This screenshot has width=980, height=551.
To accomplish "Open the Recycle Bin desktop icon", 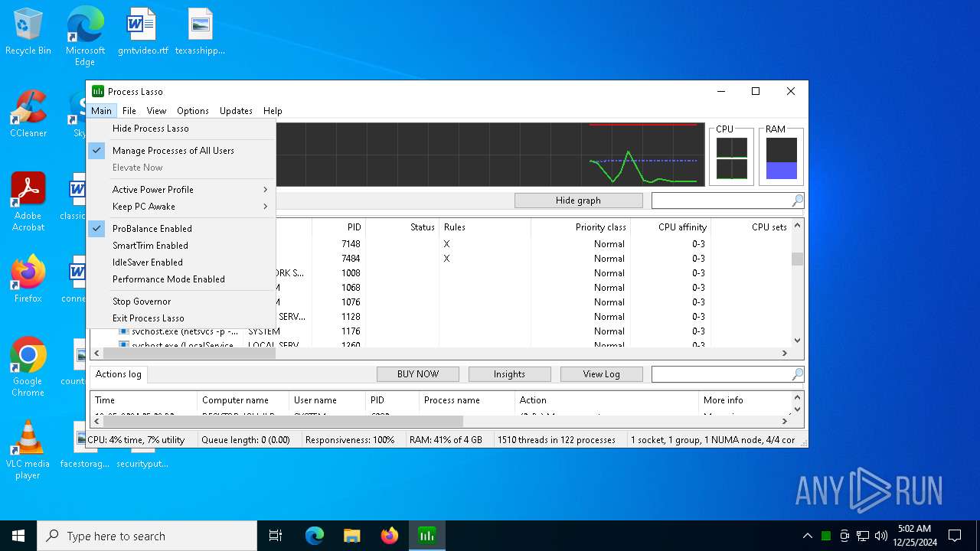I will click(28, 31).
